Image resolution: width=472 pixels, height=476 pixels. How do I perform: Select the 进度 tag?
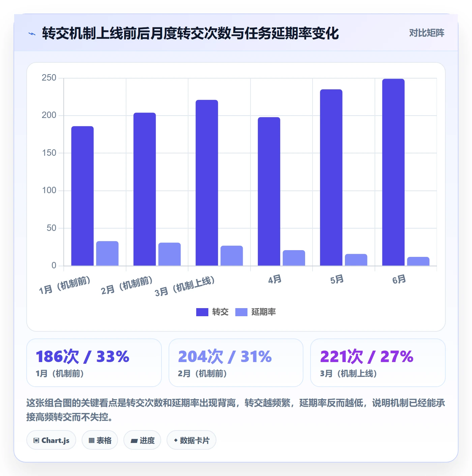tap(142, 440)
